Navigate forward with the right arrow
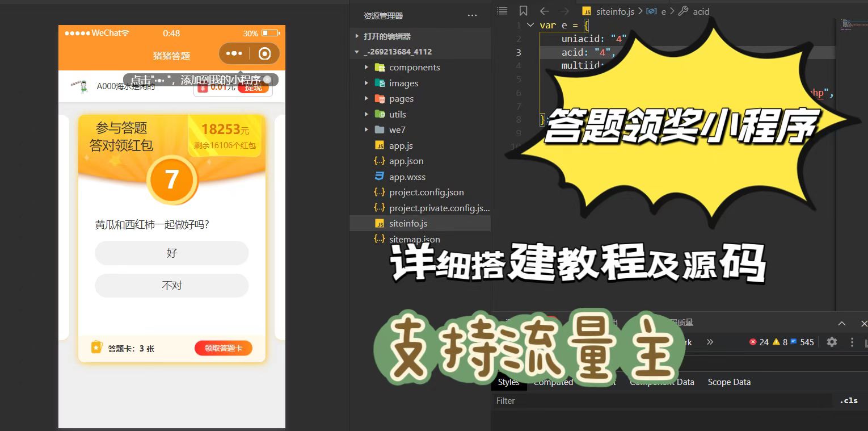This screenshot has width=868, height=431. (564, 11)
